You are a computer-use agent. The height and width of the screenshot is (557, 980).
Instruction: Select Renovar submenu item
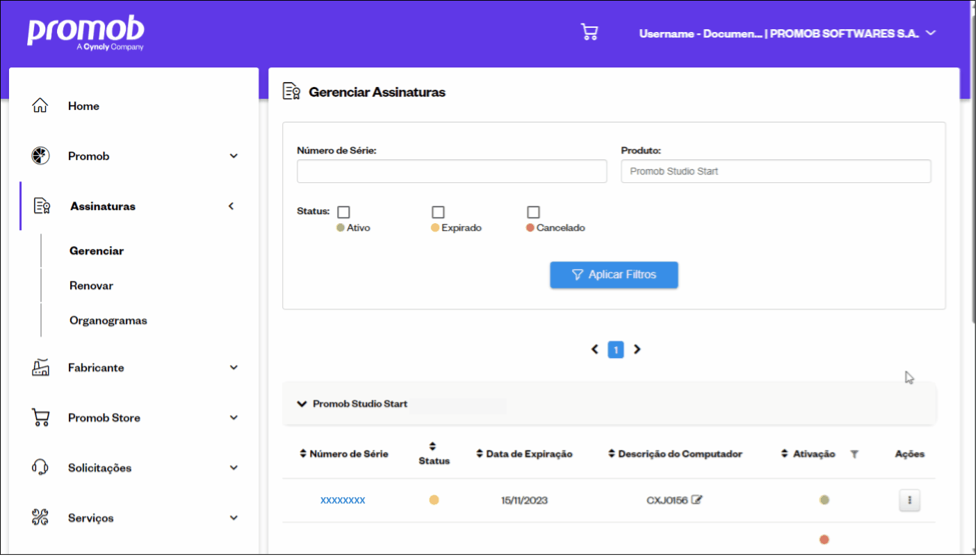coord(91,285)
